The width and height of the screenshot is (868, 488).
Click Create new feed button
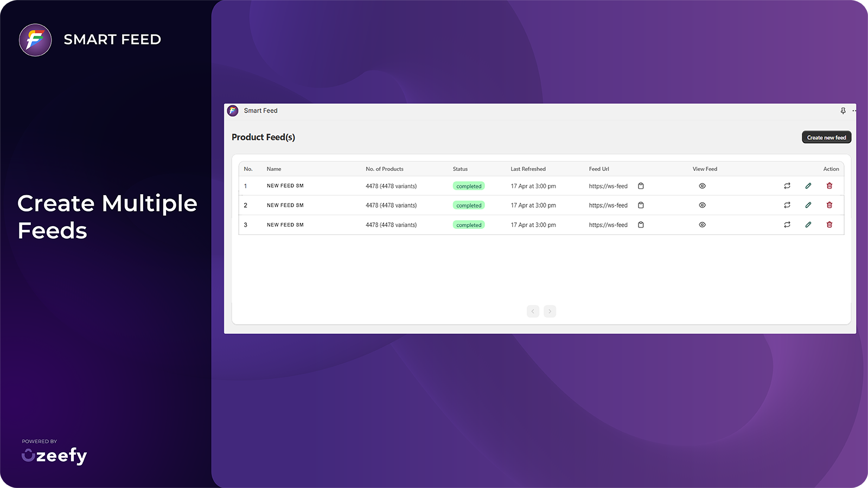point(827,137)
